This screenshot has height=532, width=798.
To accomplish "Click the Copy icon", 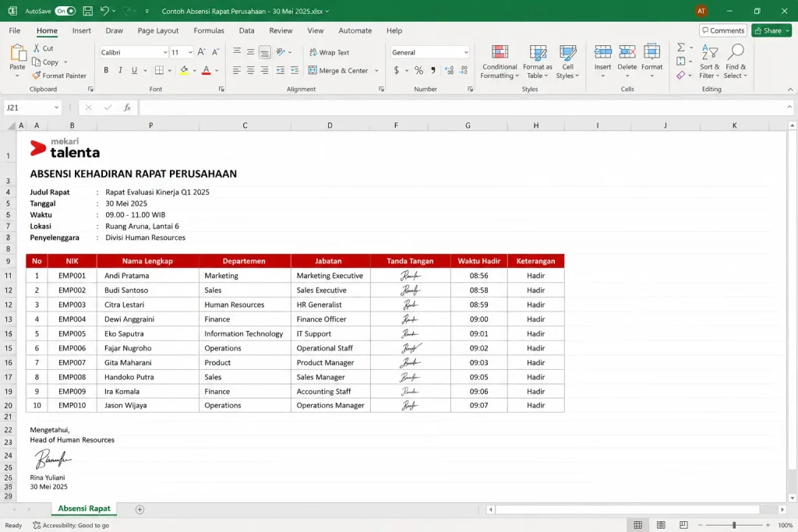I will click(36, 62).
